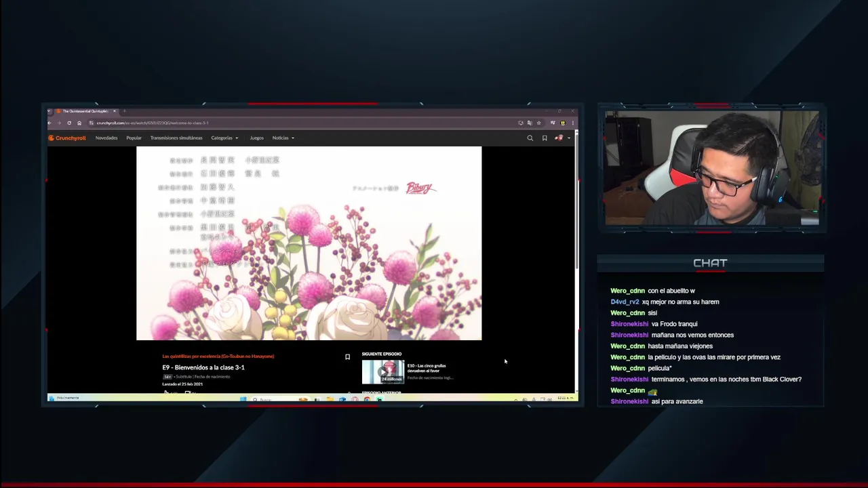Click the message 'mañana nos vemos entonces'
The height and width of the screenshot is (488, 868).
(x=692, y=335)
